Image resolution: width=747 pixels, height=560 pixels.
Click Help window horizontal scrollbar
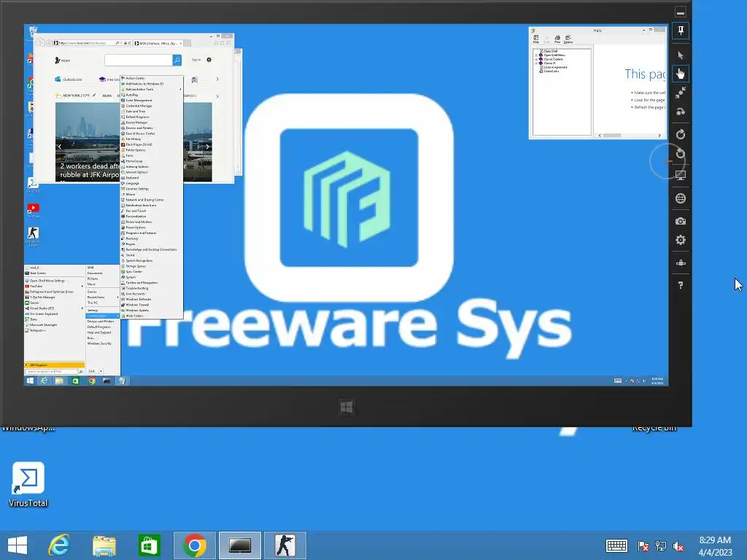click(x=631, y=135)
